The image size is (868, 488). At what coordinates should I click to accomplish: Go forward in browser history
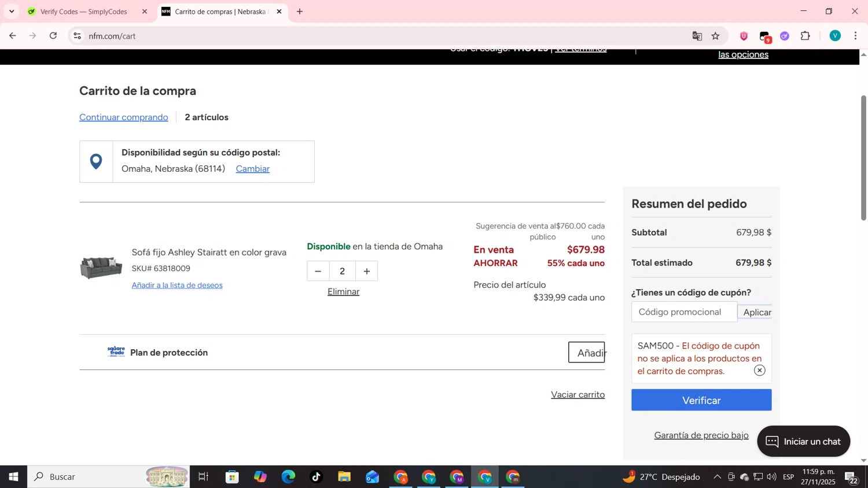33,36
